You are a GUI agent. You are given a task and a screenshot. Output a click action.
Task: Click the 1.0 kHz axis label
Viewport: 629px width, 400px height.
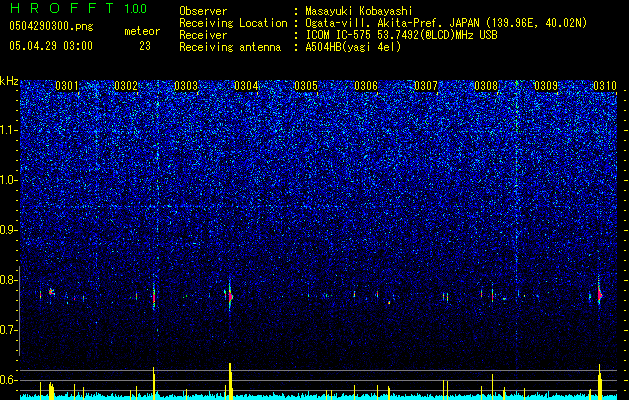point(9,180)
